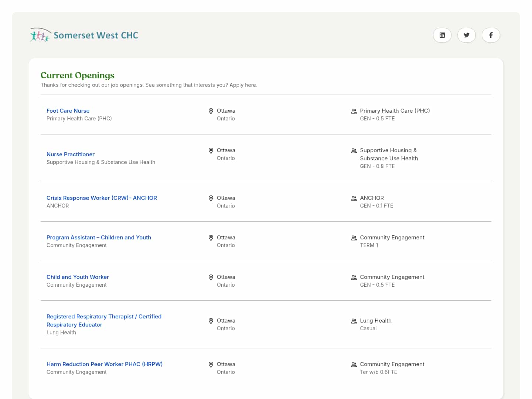Click the Current Openings heading
Viewport: 532px width, 399px height.
78,75
